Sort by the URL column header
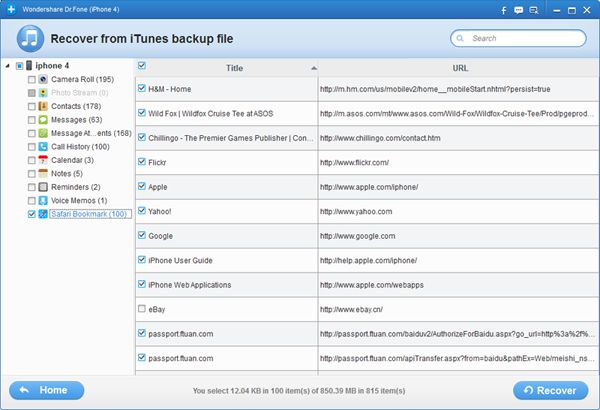Viewport: 600px width, 410px height. (460, 68)
